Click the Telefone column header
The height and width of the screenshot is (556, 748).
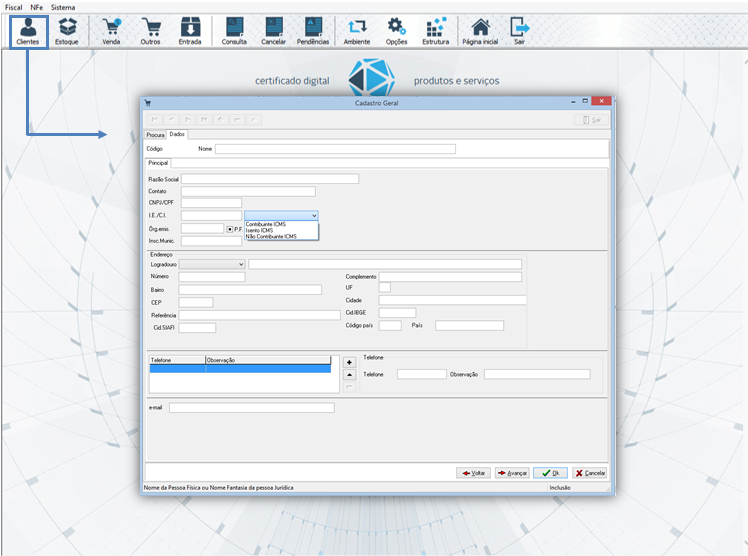point(177,360)
